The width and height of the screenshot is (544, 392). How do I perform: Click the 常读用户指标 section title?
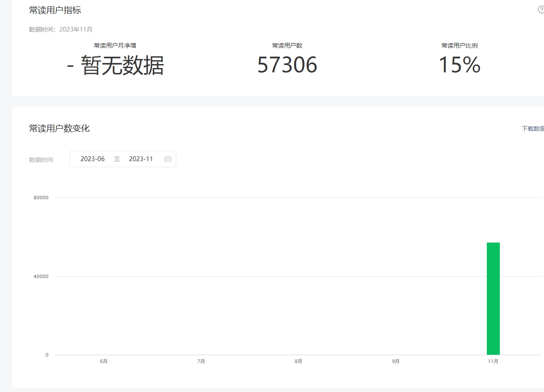click(55, 10)
